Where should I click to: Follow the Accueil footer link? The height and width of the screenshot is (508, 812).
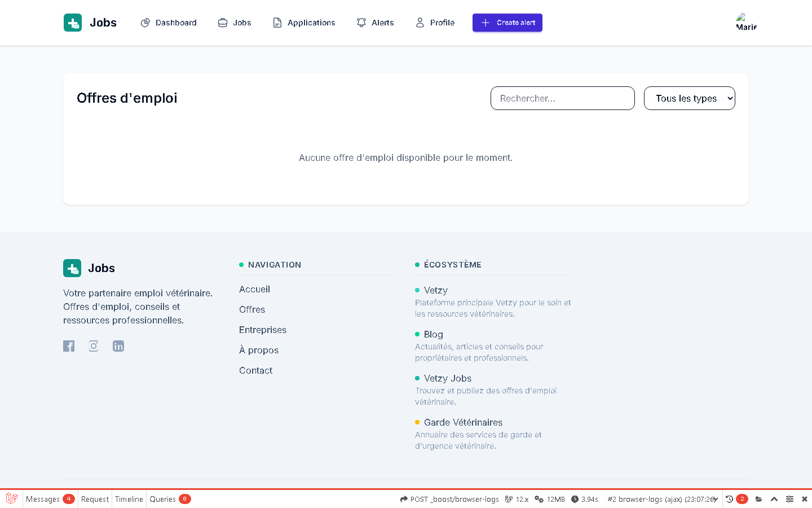coord(254,289)
